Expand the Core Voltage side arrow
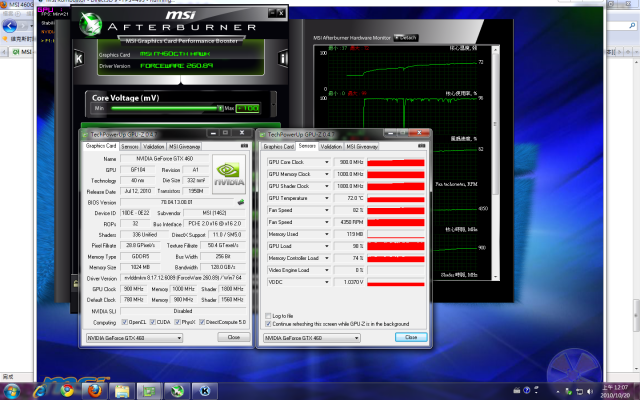 click(x=273, y=104)
